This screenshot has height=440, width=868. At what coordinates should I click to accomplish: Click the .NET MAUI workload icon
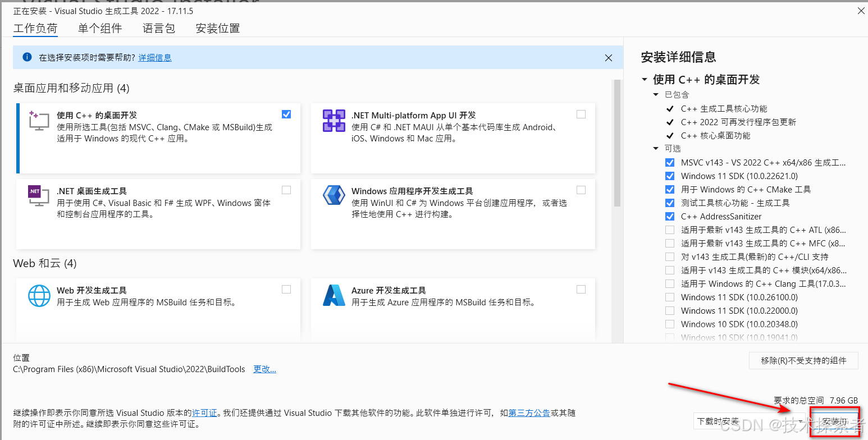(334, 121)
